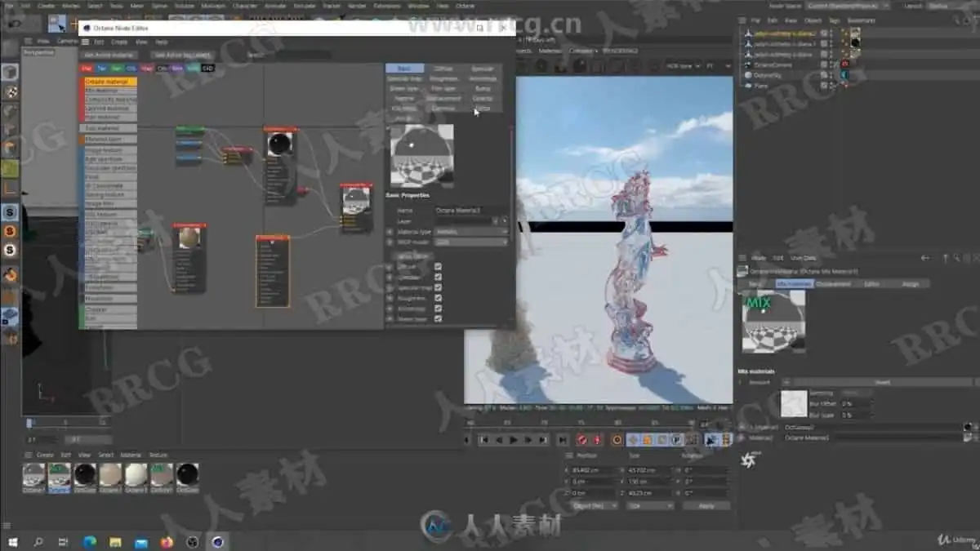Click the C4D filter in Node Editor
Viewport: 980px width, 551px height.
208,69
